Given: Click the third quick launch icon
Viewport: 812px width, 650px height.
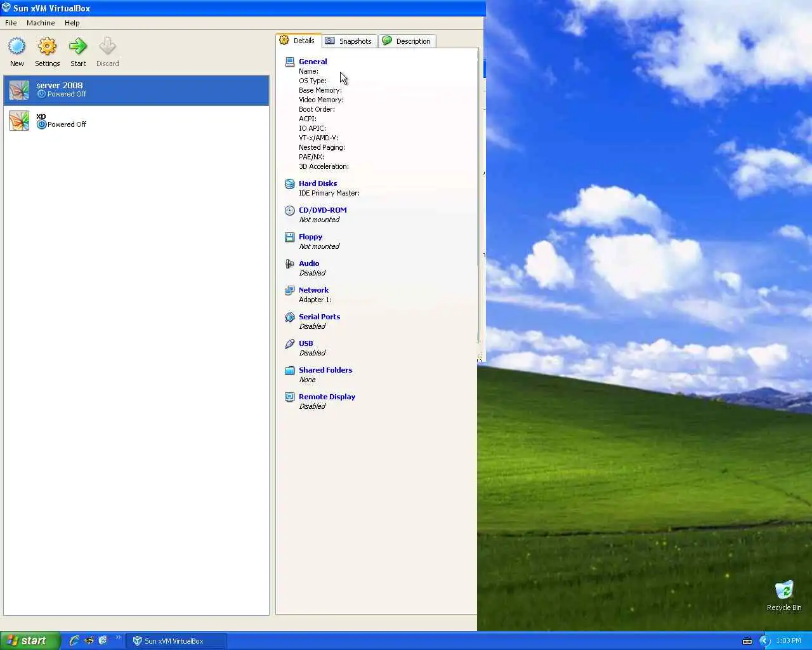Looking at the screenshot, I should click(x=103, y=640).
